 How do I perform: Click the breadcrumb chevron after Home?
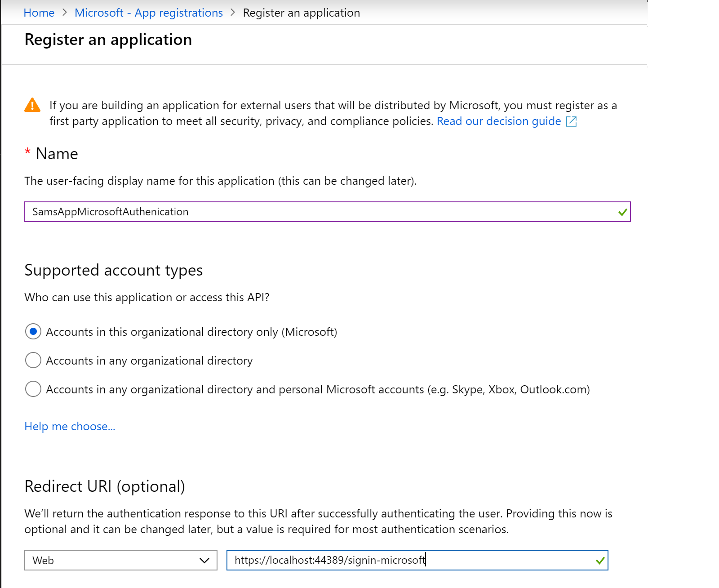[x=65, y=13]
